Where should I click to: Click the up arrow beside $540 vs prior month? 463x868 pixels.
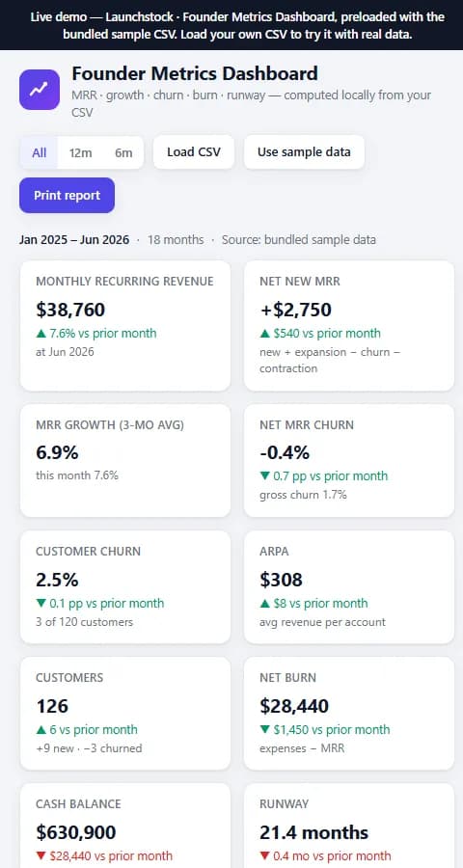[264, 334]
